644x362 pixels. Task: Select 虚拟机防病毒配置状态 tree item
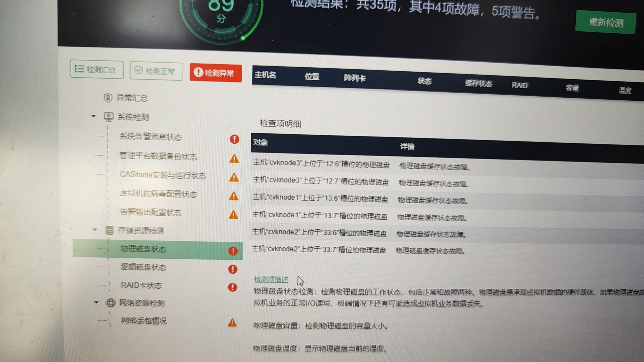[x=158, y=194]
